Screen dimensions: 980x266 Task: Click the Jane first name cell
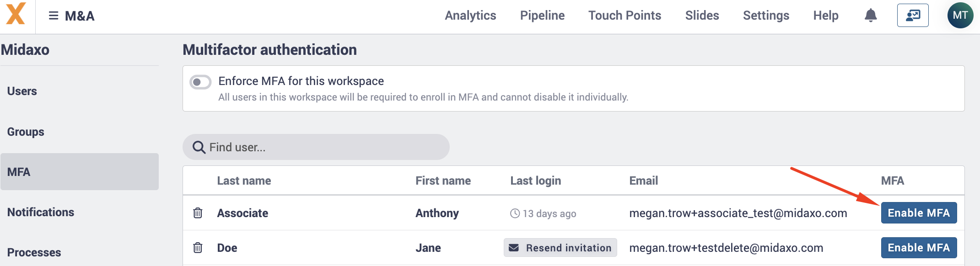[x=428, y=248]
